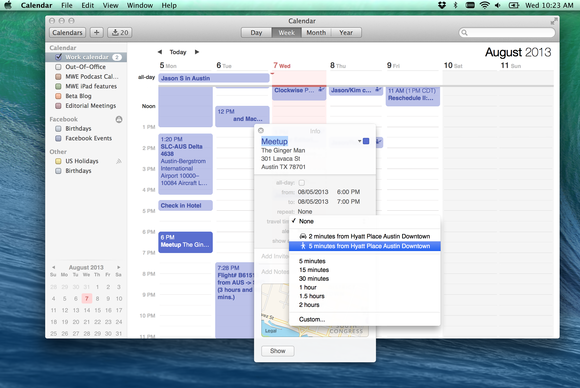Screen dimensions: 580x388
Task: Open the File menu
Action: (x=67, y=5)
